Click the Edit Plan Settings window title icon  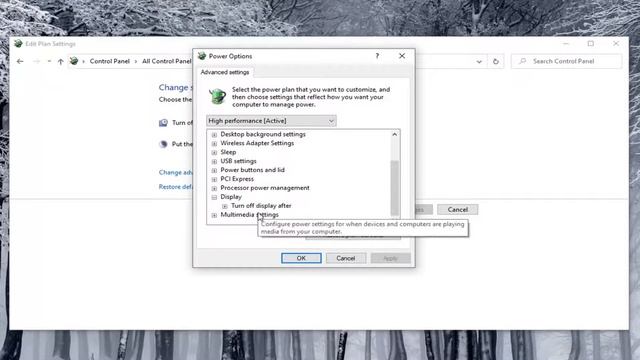(18, 44)
